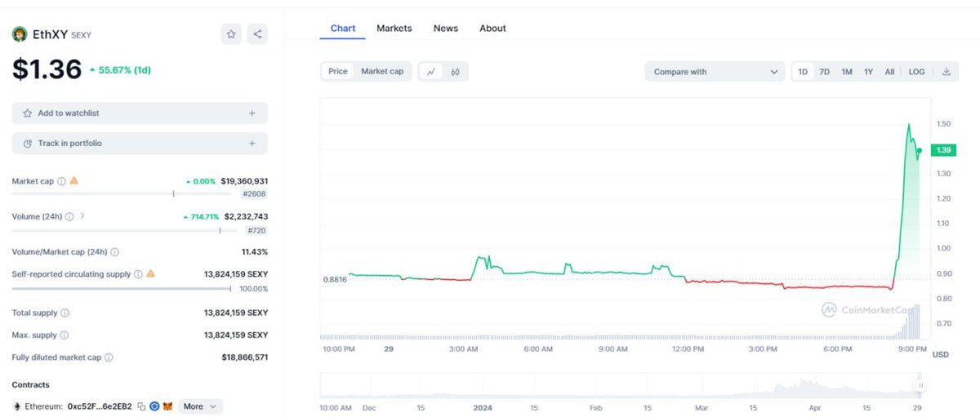The width and height of the screenshot is (980, 417).
Task: Click the $2,232,743 volume value
Action: pos(246,217)
